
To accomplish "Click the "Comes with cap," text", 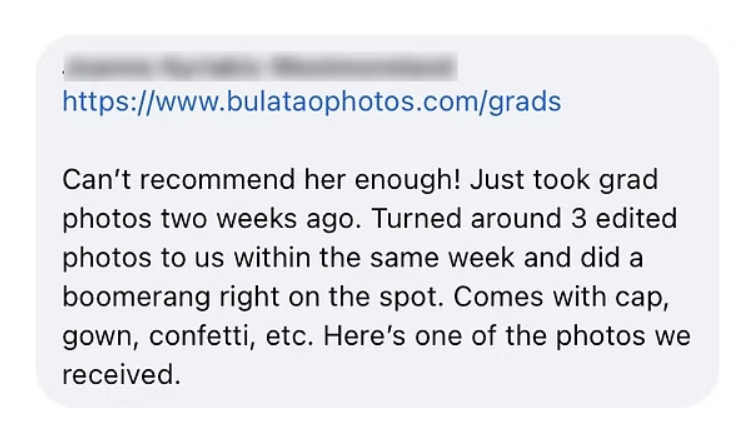I will (x=561, y=297).
